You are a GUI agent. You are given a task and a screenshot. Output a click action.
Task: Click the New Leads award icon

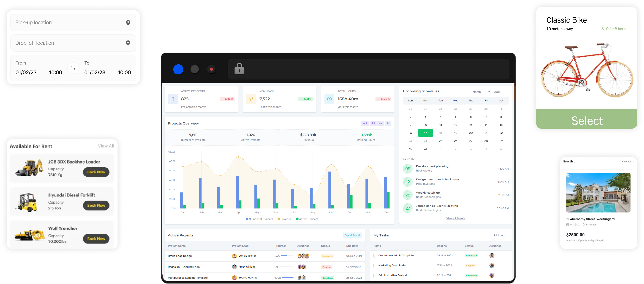point(251,99)
